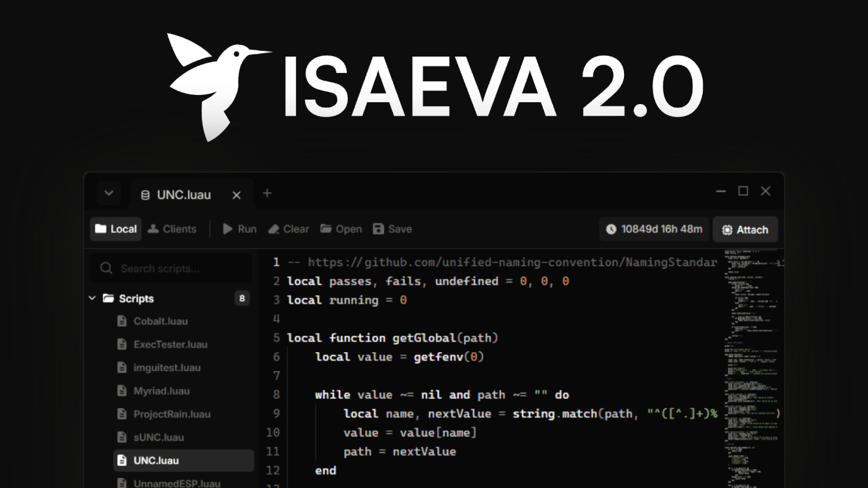This screenshot has height=488, width=868.
Task: Open Myriad.luau script
Action: (x=161, y=391)
